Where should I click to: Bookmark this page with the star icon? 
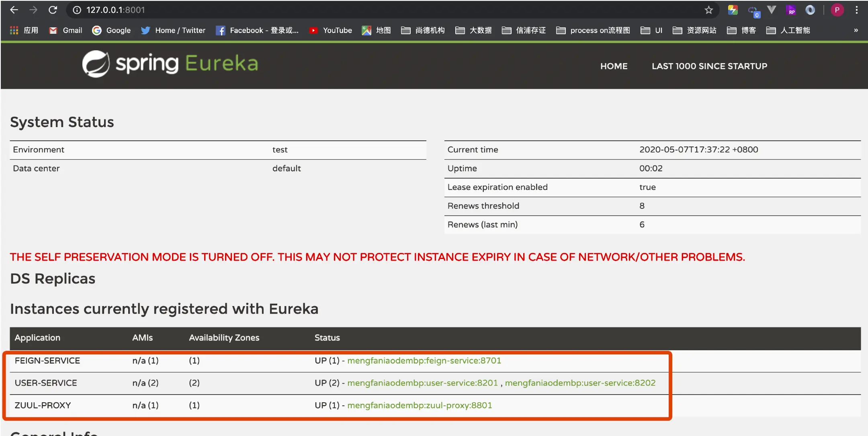point(708,10)
